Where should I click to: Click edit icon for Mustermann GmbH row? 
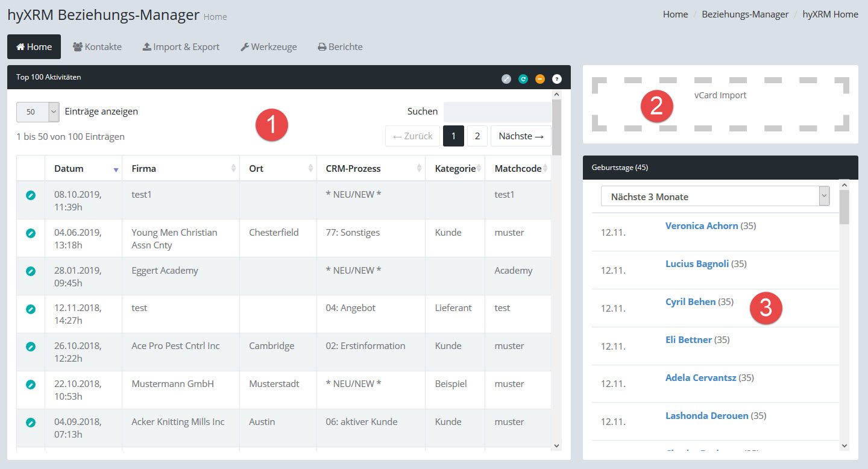[31, 385]
